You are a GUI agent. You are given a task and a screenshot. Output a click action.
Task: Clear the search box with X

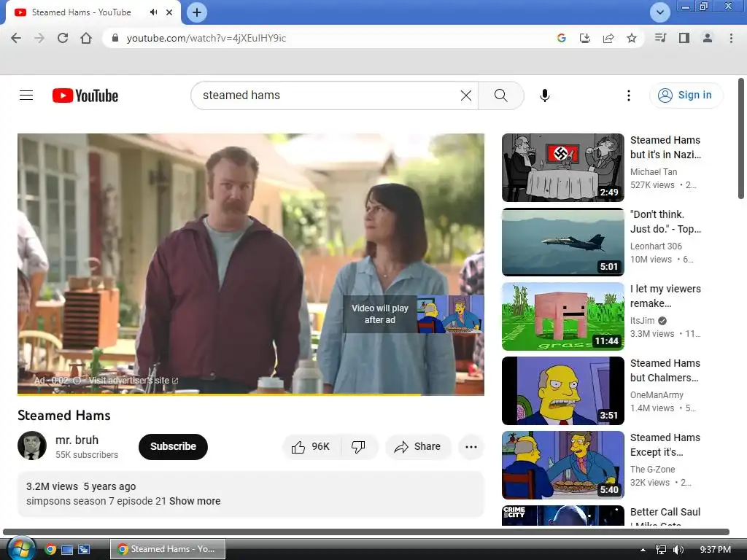click(466, 96)
